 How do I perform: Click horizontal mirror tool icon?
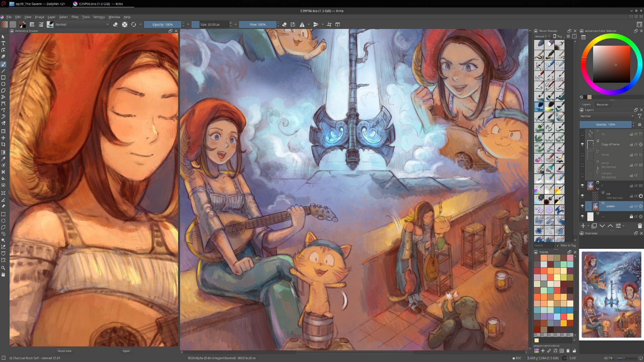302,24
